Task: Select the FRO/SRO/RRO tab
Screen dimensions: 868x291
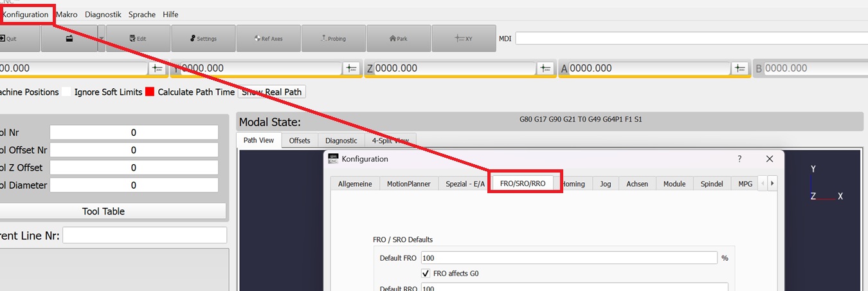Action: click(x=523, y=183)
